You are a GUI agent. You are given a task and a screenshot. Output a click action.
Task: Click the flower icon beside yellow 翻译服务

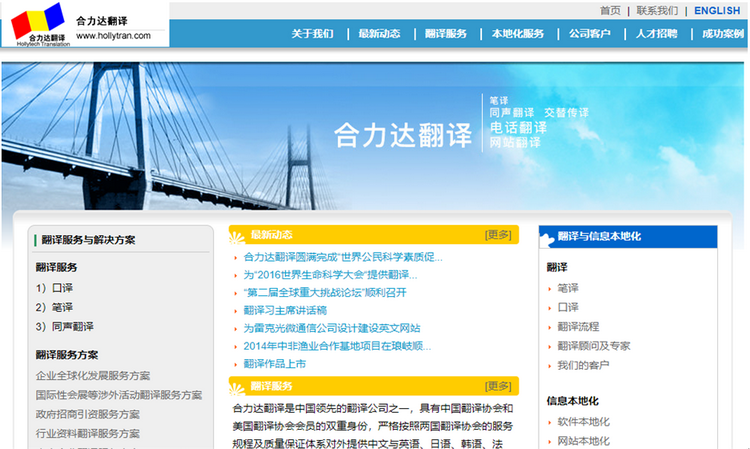237,389
